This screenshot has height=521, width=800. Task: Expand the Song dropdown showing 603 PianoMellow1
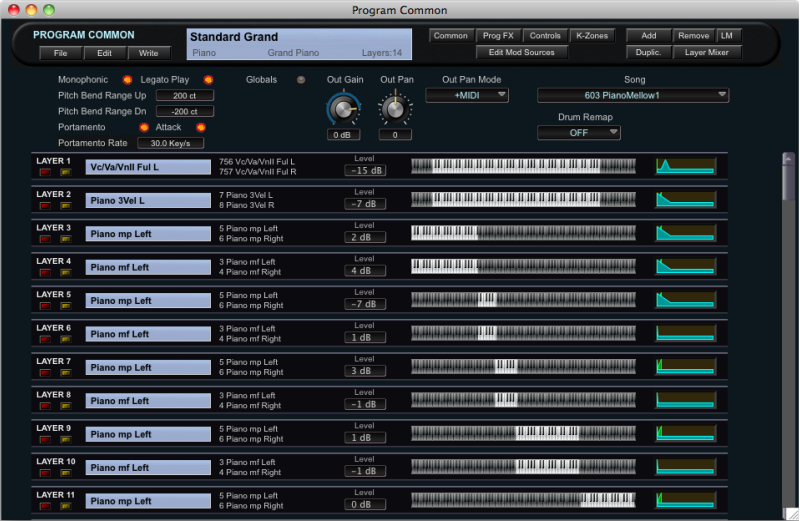(632, 95)
